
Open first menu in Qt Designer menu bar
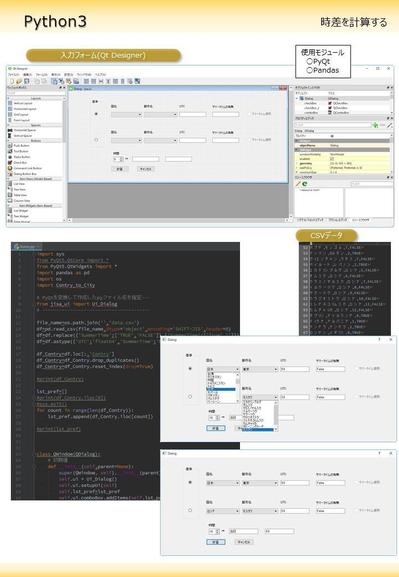[13, 74]
